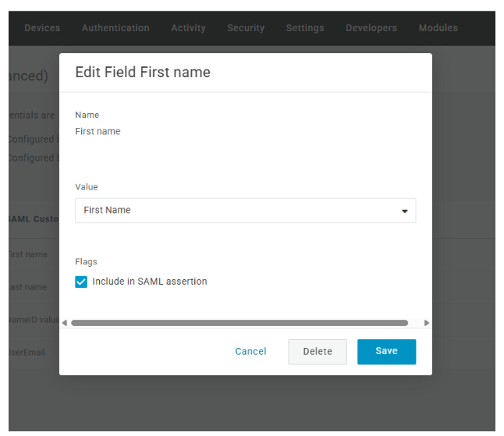Click the horizontal scrollbar left arrow
Screen dimensions: 504x436
coord(64,323)
